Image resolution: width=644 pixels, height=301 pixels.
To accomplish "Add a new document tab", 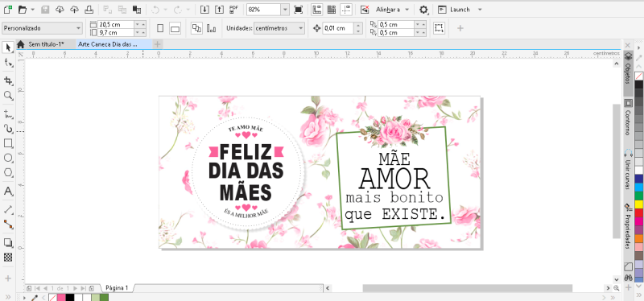I will coord(157,44).
